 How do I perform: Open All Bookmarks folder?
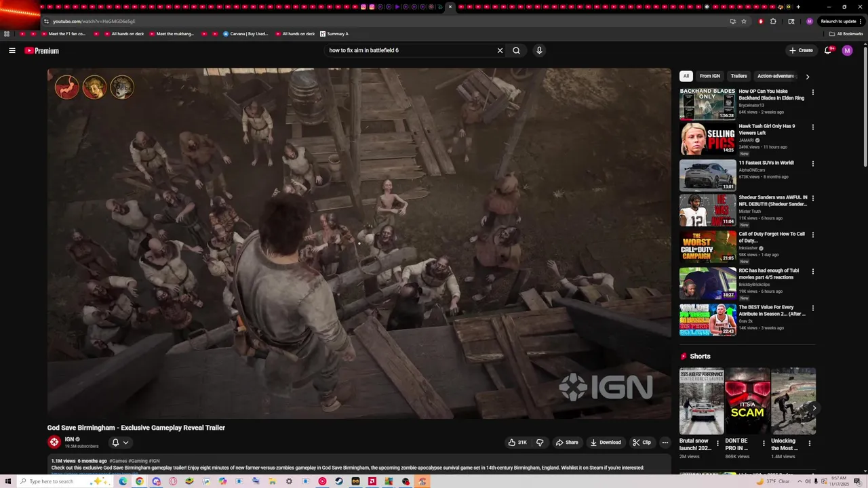(x=846, y=34)
